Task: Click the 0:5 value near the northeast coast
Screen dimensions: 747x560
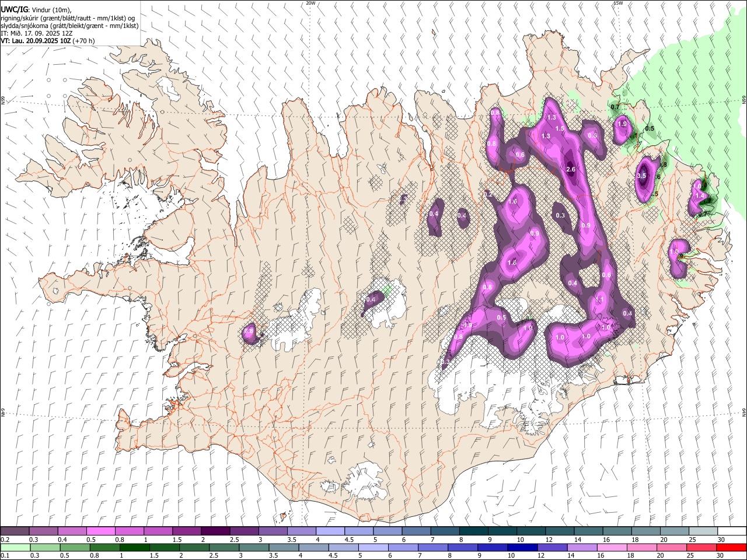Action: [650, 128]
